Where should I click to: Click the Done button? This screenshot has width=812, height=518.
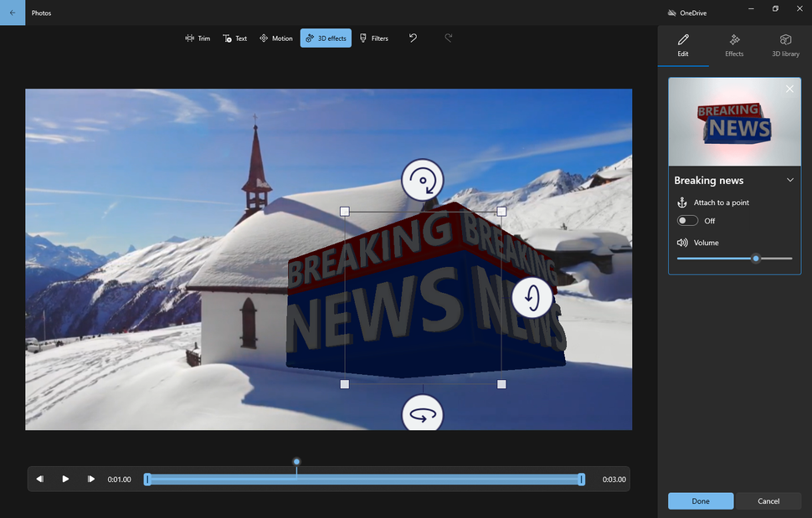click(x=700, y=500)
